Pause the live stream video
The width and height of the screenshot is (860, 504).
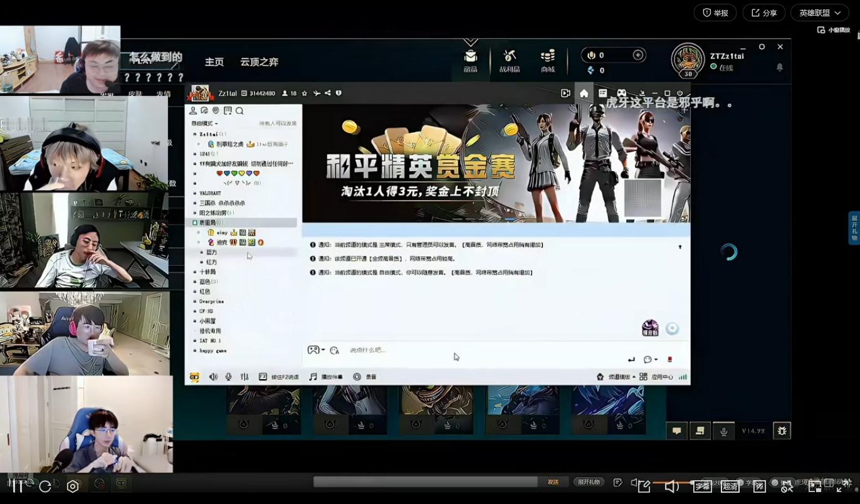coord(18,486)
